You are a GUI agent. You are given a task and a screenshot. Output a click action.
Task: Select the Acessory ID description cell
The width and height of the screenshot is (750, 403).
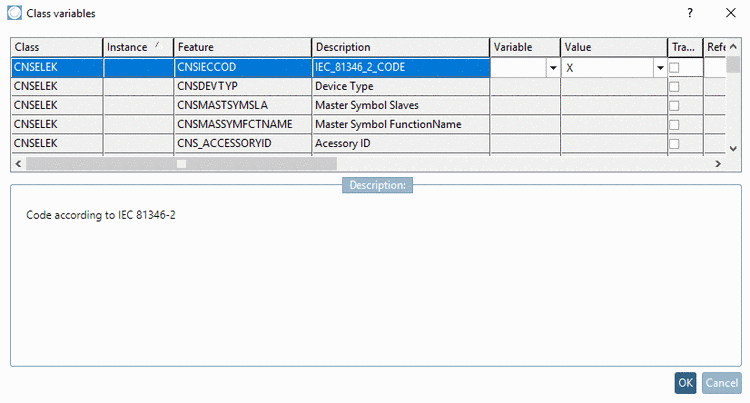[x=401, y=144]
